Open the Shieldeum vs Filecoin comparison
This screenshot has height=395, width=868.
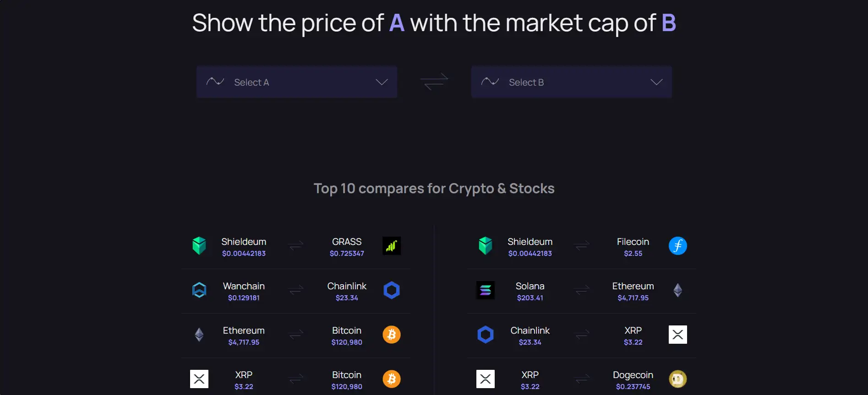click(582, 246)
